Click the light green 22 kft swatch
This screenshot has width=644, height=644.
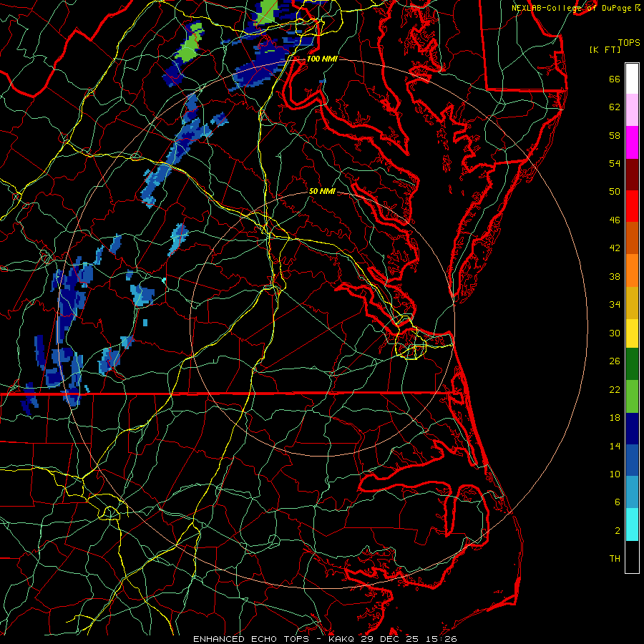pos(632,396)
